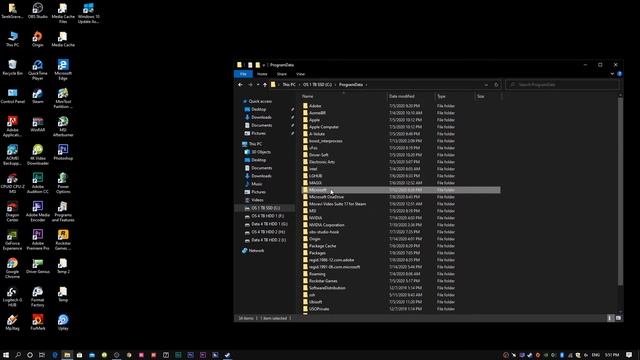
Task: Select Format Factory desktop icon
Action: pos(38,297)
